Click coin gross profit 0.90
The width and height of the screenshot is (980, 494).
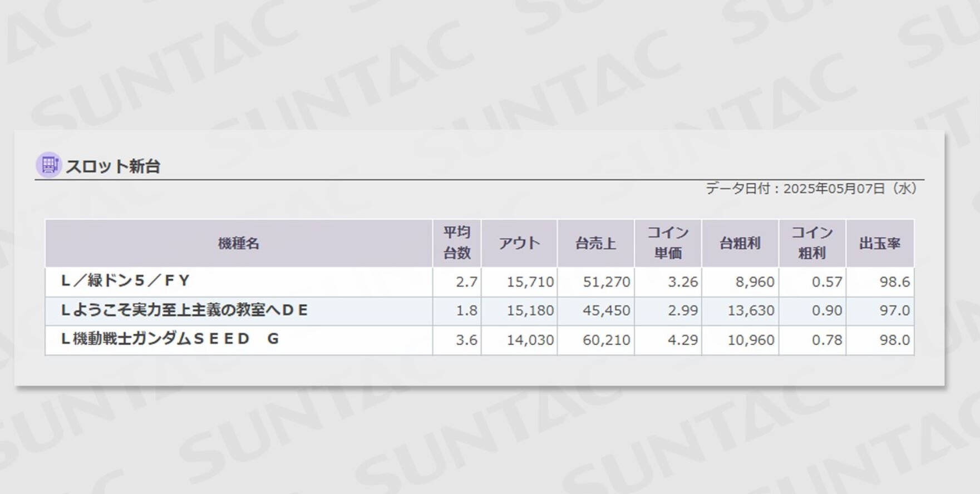click(x=827, y=310)
